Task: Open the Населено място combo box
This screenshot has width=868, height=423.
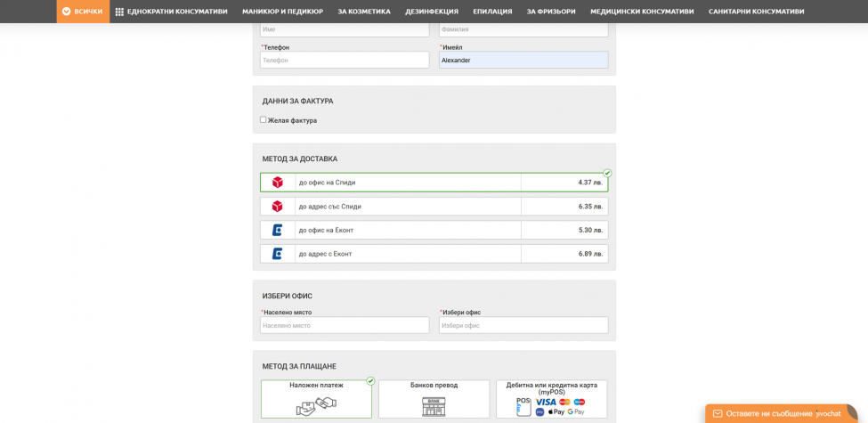Action: pos(345,326)
